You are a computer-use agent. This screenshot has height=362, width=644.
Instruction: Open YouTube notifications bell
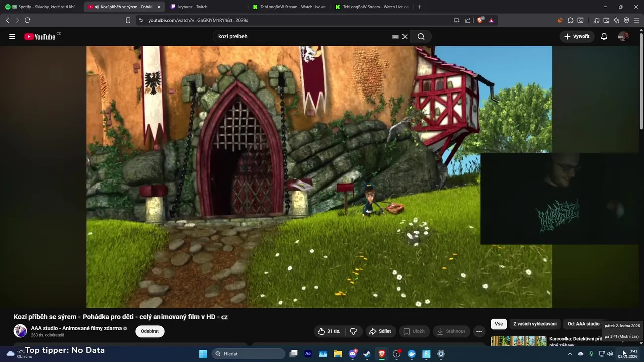tap(604, 36)
